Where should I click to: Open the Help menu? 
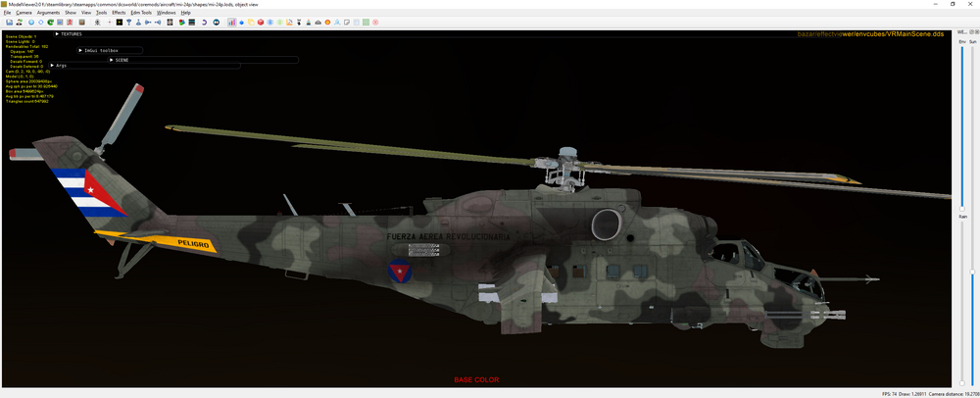click(185, 13)
